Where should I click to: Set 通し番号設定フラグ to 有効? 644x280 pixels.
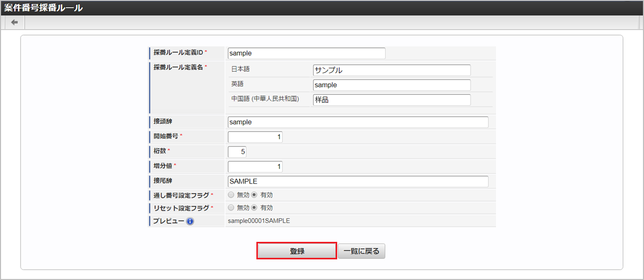pyautogui.click(x=254, y=195)
